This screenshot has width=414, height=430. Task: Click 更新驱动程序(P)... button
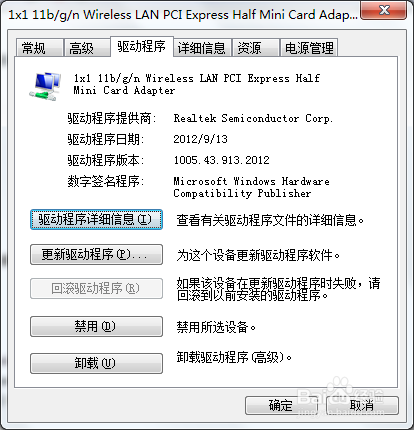tap(96, 255)
